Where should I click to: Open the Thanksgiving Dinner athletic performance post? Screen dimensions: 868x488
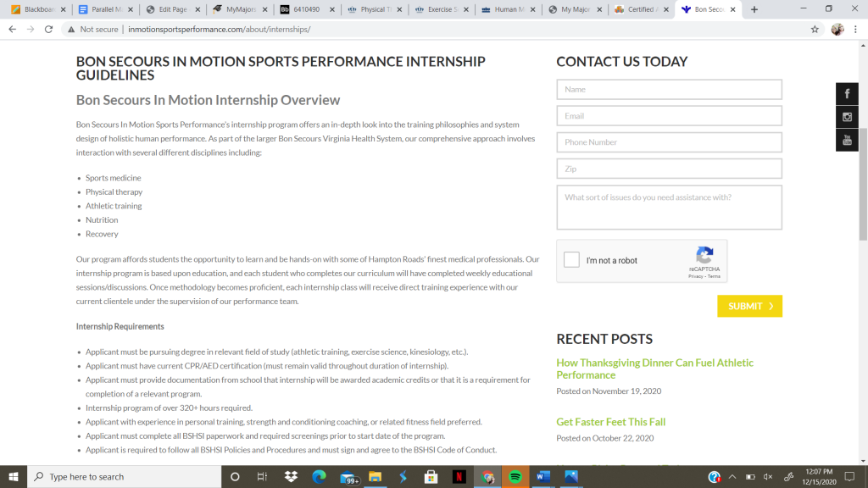[x=655, y=369]
